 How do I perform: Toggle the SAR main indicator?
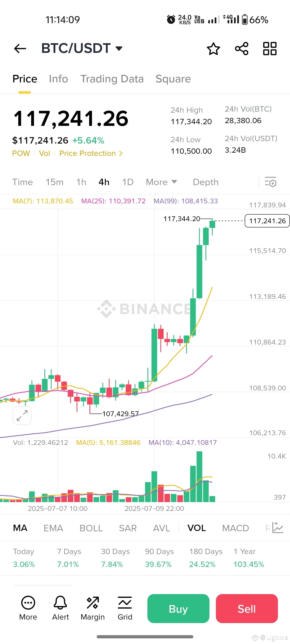[128, 528]
